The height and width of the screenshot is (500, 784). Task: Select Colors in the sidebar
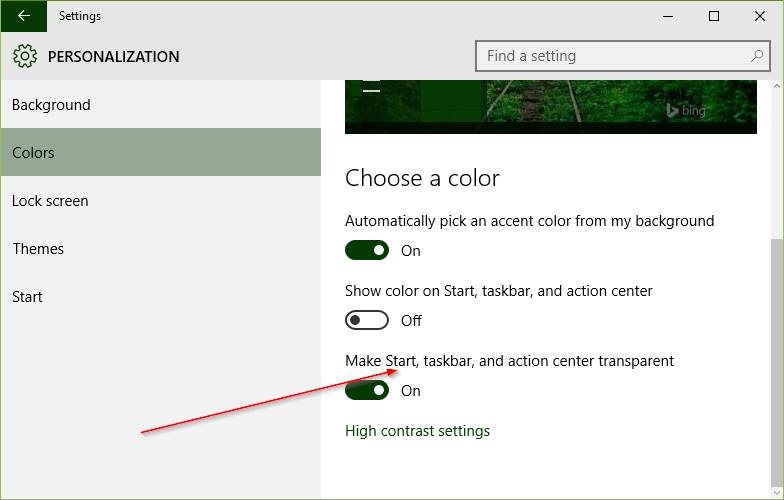pyautogui.click(x=33, y=153)
